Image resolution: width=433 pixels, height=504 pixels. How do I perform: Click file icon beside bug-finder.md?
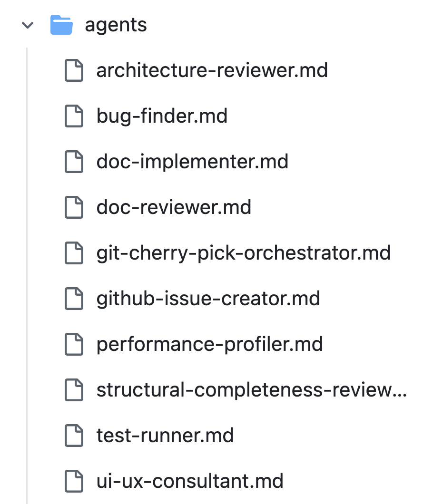pyautogui.click(x=74, y=116)
